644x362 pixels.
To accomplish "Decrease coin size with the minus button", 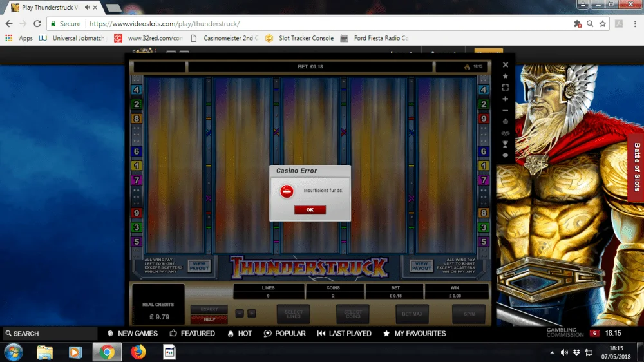I will tap(240, 314).
